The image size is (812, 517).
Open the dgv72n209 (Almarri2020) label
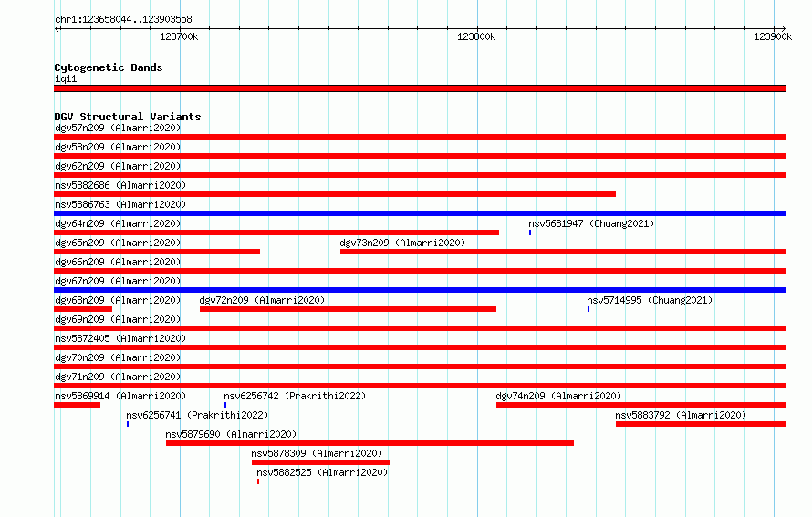point(262,300)
